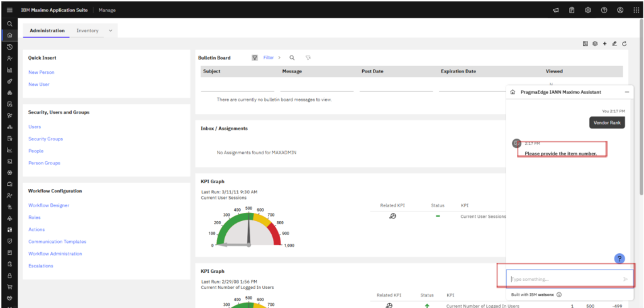Open the user profile icon in header
The height and width of the screenshot is (308, 644).
point(620,10)
